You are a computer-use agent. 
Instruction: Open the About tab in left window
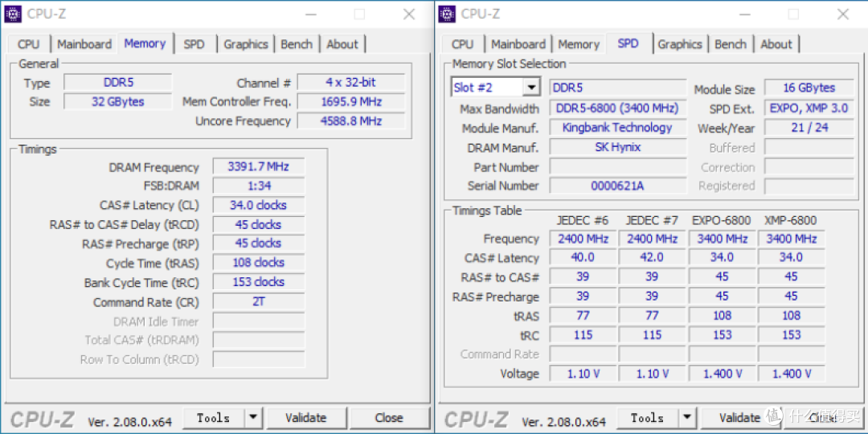[x=342, y=44]
